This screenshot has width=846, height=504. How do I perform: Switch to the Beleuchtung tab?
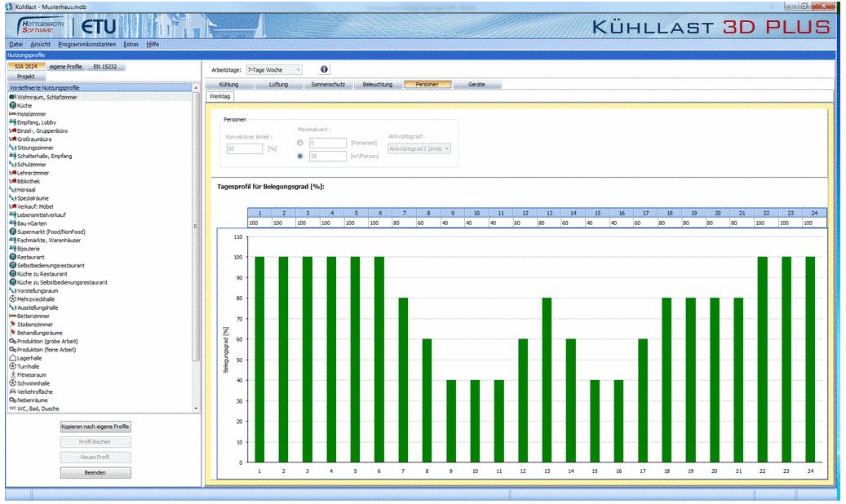pyautogui.click(x=378, y=84)
